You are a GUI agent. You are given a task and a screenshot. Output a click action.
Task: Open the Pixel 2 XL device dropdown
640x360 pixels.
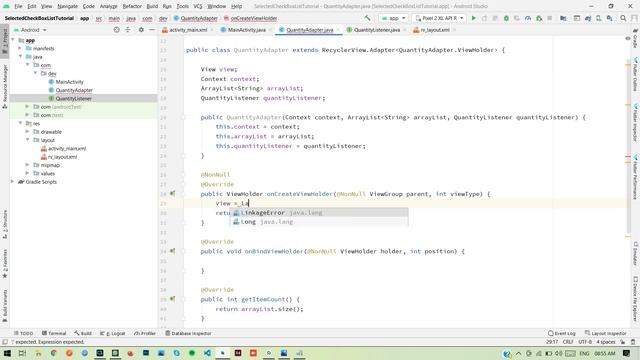coord(439,18)
